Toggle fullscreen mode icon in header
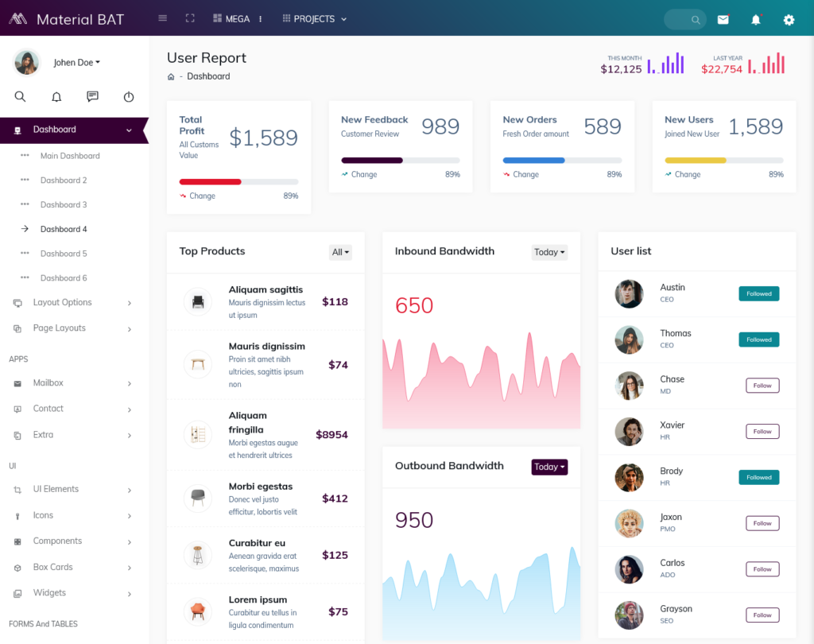The width and height of the screenshot is (814, 644). [x=190, y=18]
